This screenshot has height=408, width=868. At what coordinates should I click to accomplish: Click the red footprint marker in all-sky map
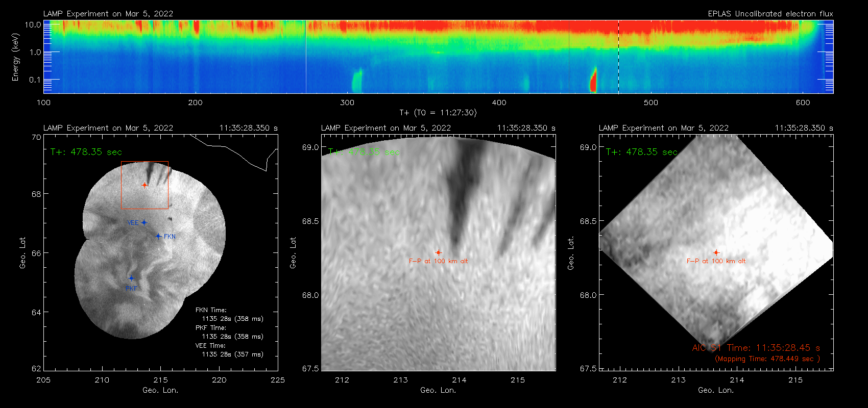[x=144, y=185]
